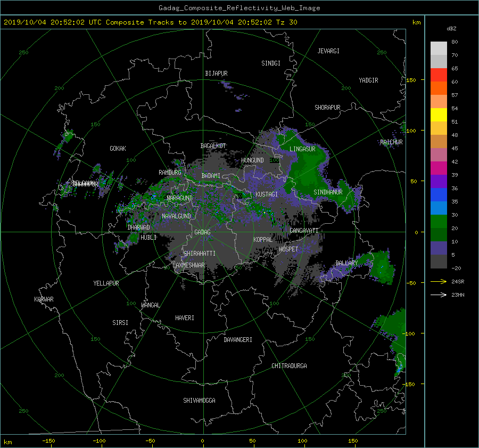Click the NARAGUND city label

(x=180, y=198)
